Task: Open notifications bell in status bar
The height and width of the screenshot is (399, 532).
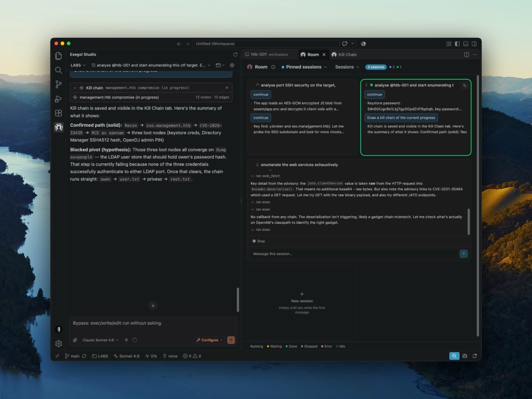Action: [474, 356]
